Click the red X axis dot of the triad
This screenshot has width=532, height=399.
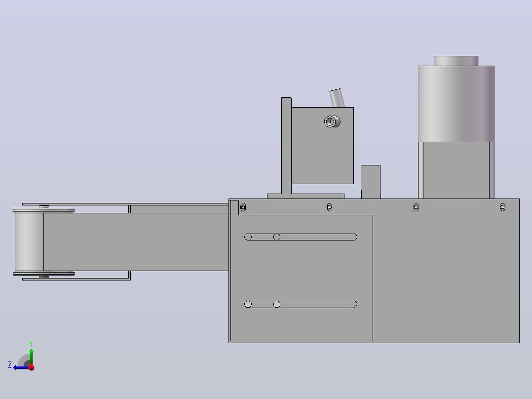tap(32, 367)
